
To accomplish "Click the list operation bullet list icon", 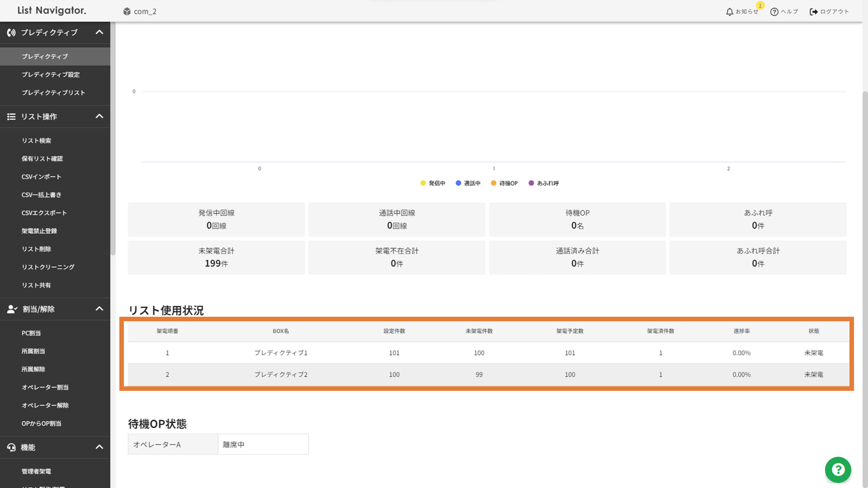I will (11, 117).
